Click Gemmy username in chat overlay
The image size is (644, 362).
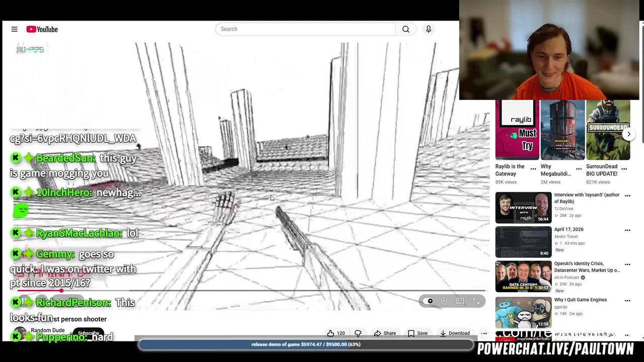coord(55,254)
